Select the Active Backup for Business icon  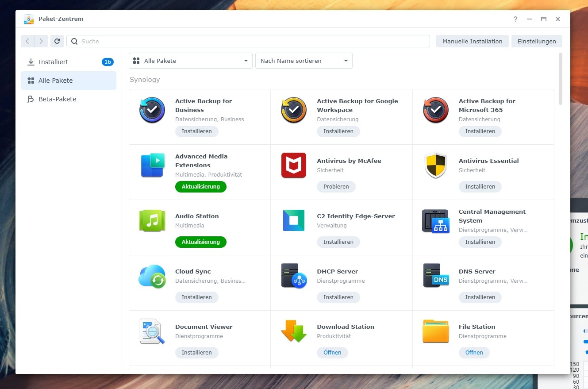coord(152,110)
